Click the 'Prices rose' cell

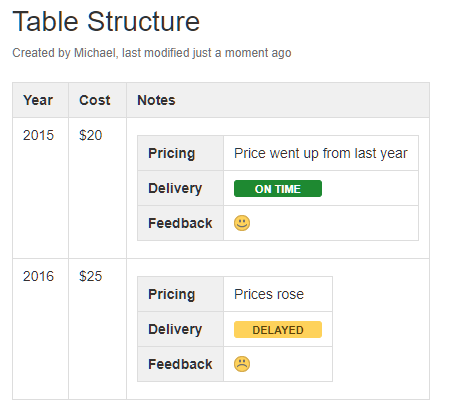pos(278,294)
